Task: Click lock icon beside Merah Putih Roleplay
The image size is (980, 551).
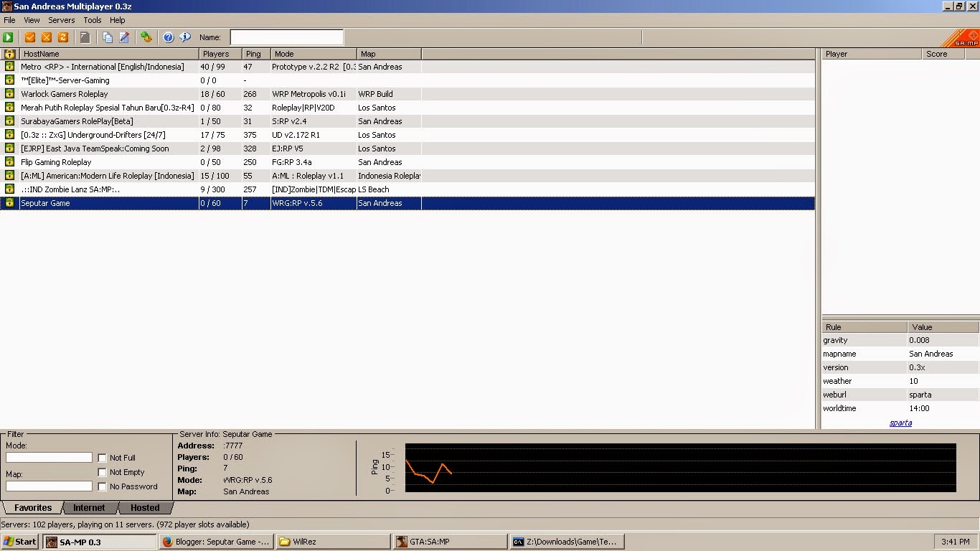Action: 9,108
